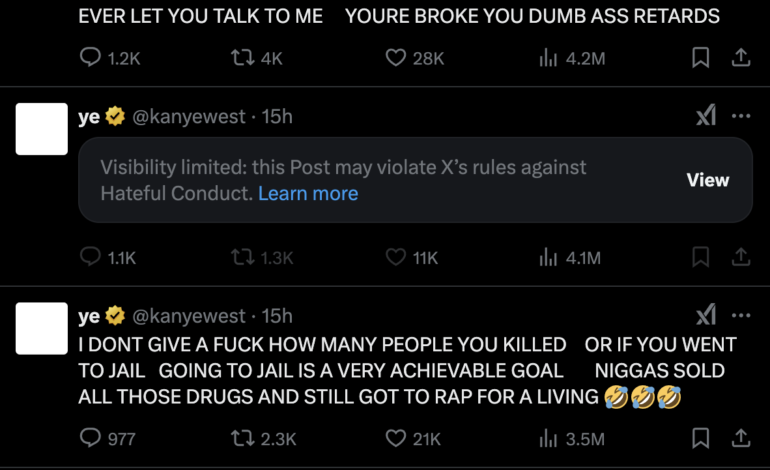Like the post with 11K likes

click(396, 257)
